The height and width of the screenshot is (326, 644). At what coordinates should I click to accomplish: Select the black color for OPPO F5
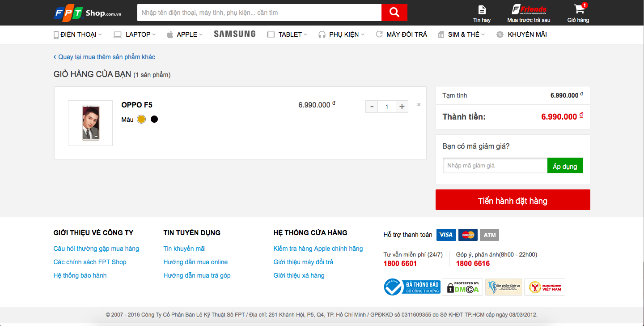[154, 119]
